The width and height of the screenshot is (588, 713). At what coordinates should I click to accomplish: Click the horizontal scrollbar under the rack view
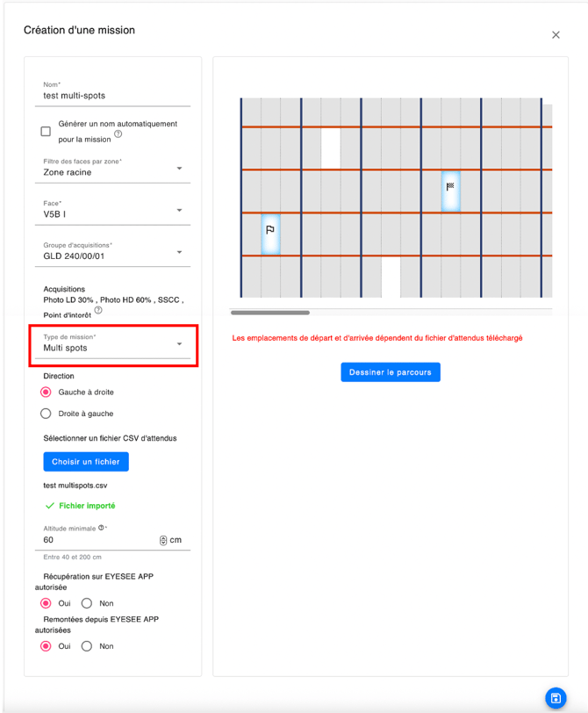(270, 313)
